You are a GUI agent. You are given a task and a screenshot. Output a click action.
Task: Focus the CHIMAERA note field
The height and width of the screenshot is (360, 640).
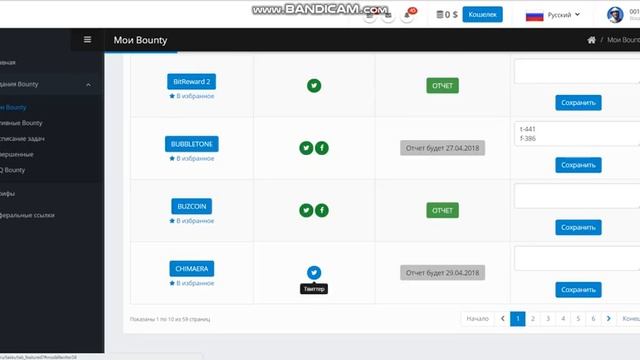click(x=577, y=258)
